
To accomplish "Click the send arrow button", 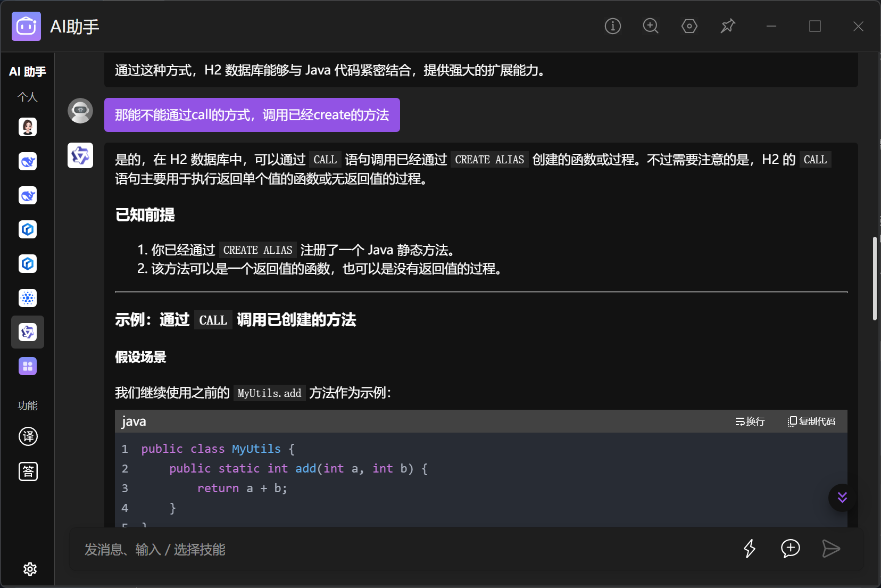I will point(830,549).
